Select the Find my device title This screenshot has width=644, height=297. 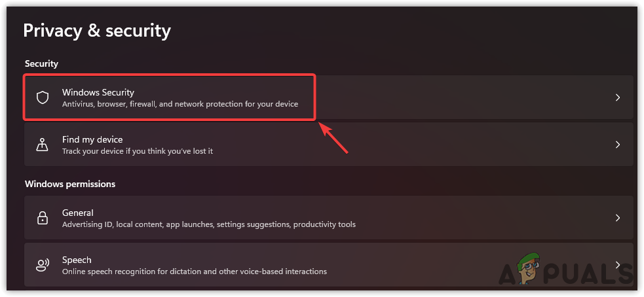tap(92, 139)
